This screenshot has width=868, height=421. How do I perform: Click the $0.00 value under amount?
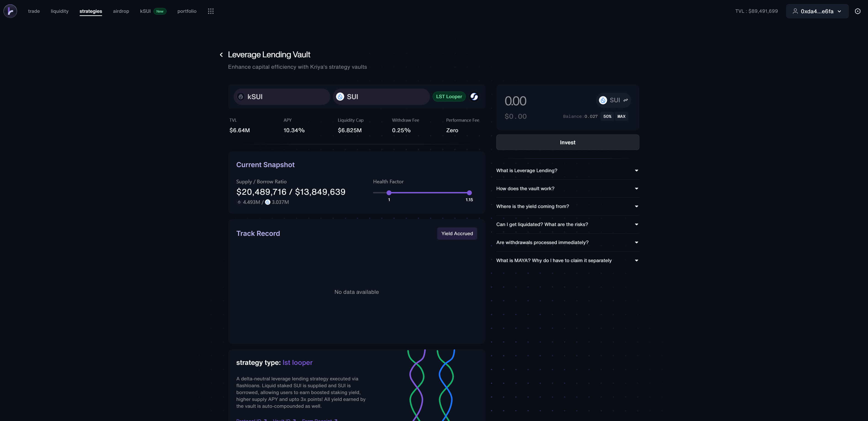[x=515, y=116]
